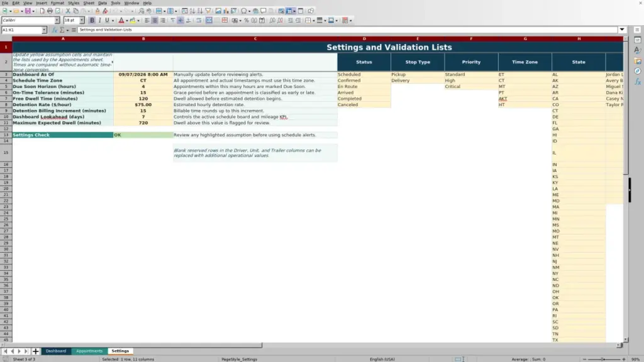
Task: Toggle Center Horizontally alignment
Action: click(x=155, y=20)
